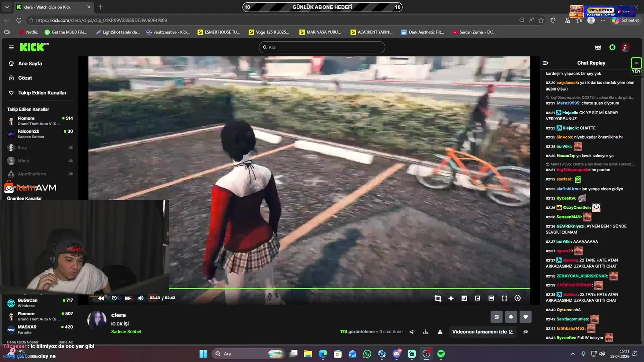Click 'Videonun tamamını izle' button
Screen dimensions: 644x362
tap(482, 332)
